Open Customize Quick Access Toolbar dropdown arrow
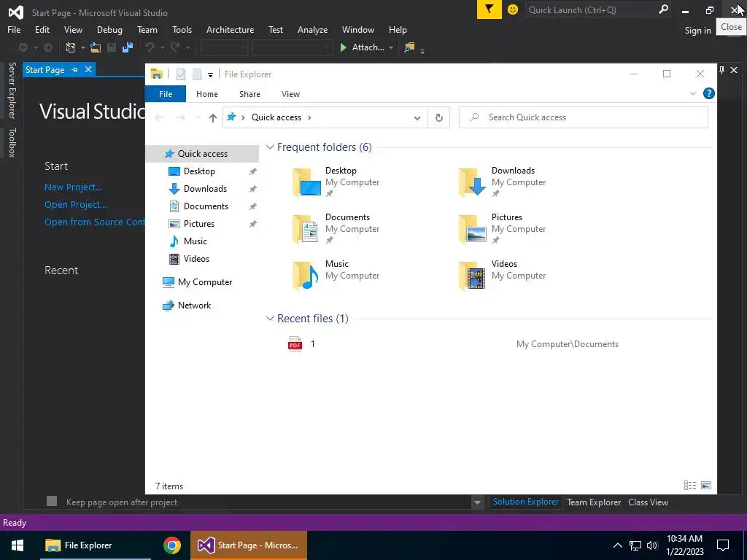This screenshot has height=560, width=747. tap(210, 75)
